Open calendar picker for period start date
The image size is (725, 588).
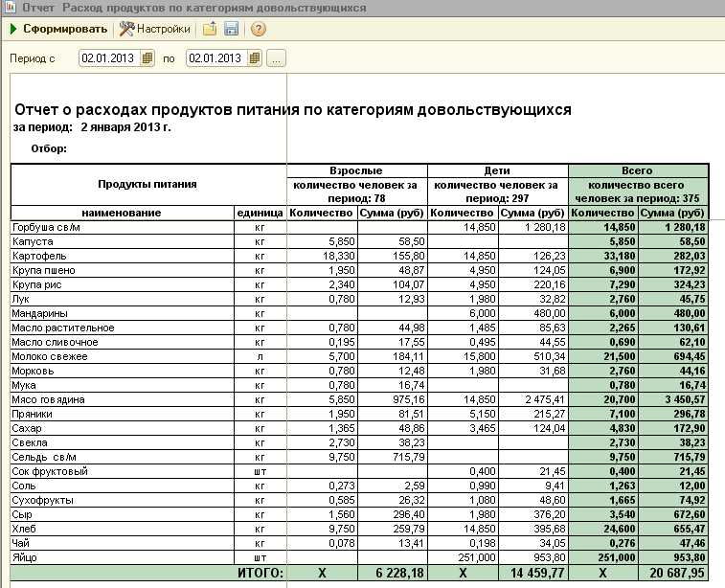click(x=147, y=58)
